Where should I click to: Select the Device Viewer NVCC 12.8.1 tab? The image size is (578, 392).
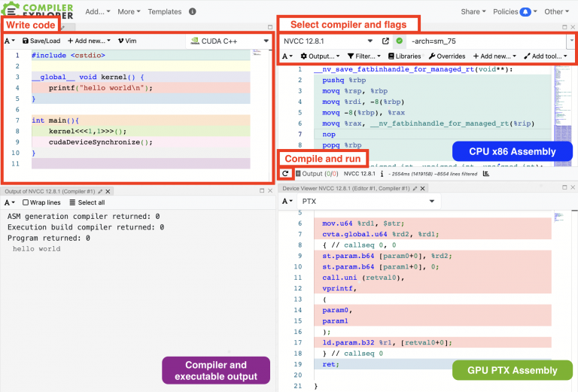[x=345, y=188]
